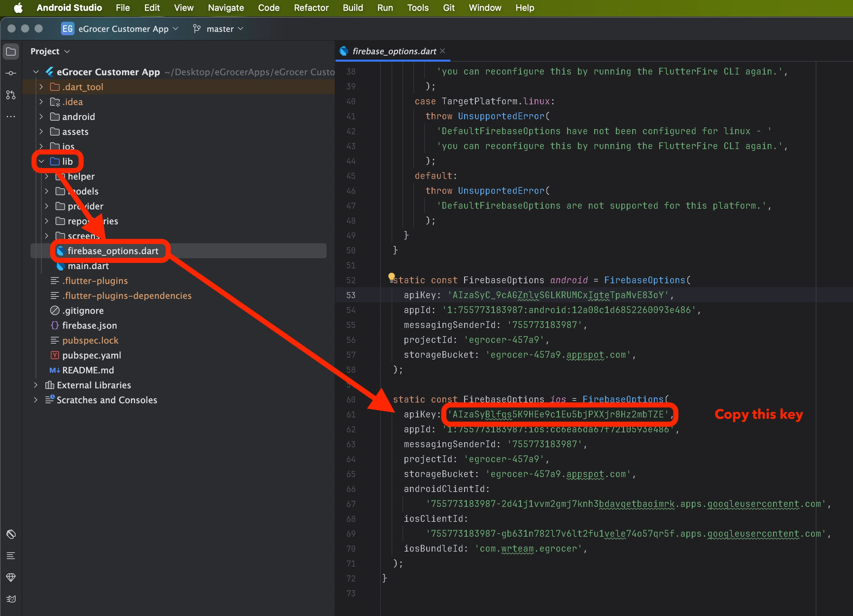Screen dimensions: 853x616
Task: Click the .flutter-plugins file icon
Action: [x=55, y=281]
